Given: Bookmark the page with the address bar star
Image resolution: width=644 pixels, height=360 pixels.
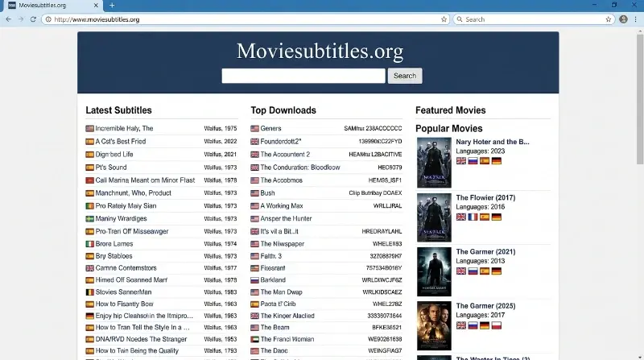Looking at the screenshot, I should (444, 19).
